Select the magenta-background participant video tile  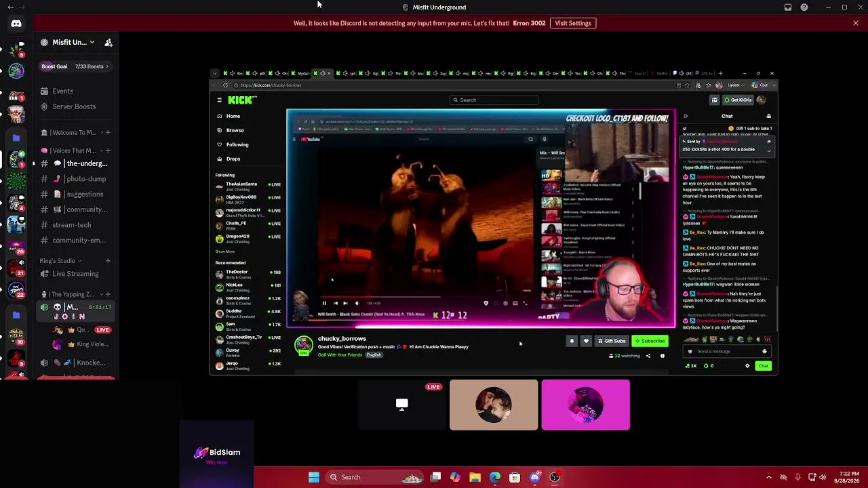tap(586, 405)
